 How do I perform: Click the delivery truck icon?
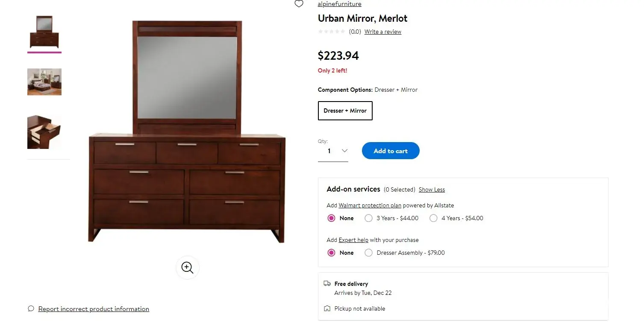(x=327, y=283)
